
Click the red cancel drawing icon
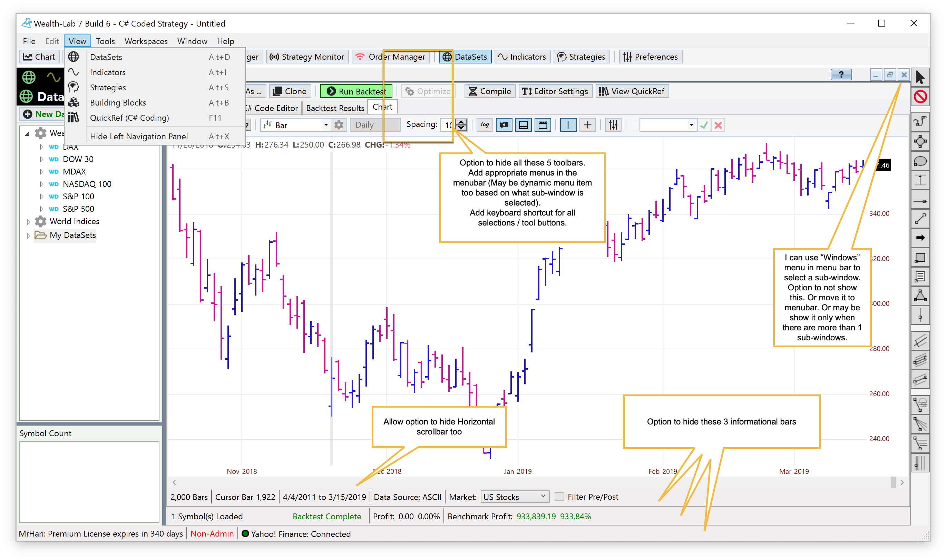(x=920, y=97)
